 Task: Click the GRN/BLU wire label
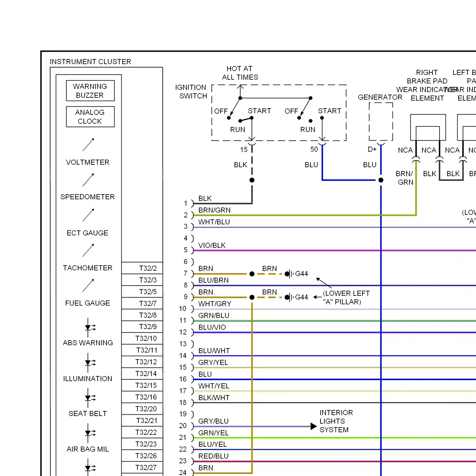pyautogui.click(x=214, y=315)
